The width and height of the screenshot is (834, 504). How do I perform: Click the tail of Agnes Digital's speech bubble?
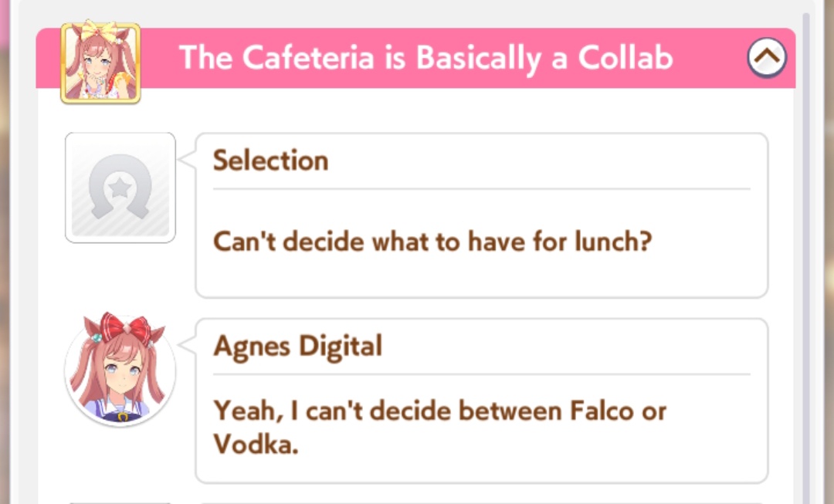(186, 344)
